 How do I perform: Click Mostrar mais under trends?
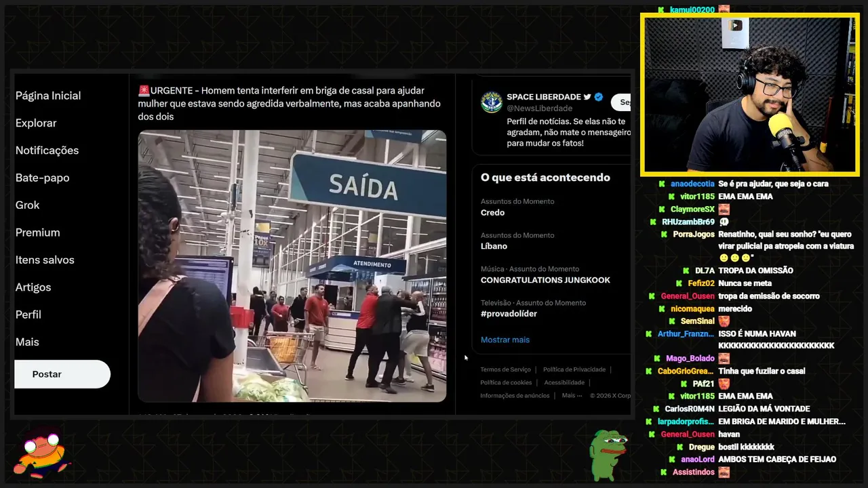click(x=505, y=340)
